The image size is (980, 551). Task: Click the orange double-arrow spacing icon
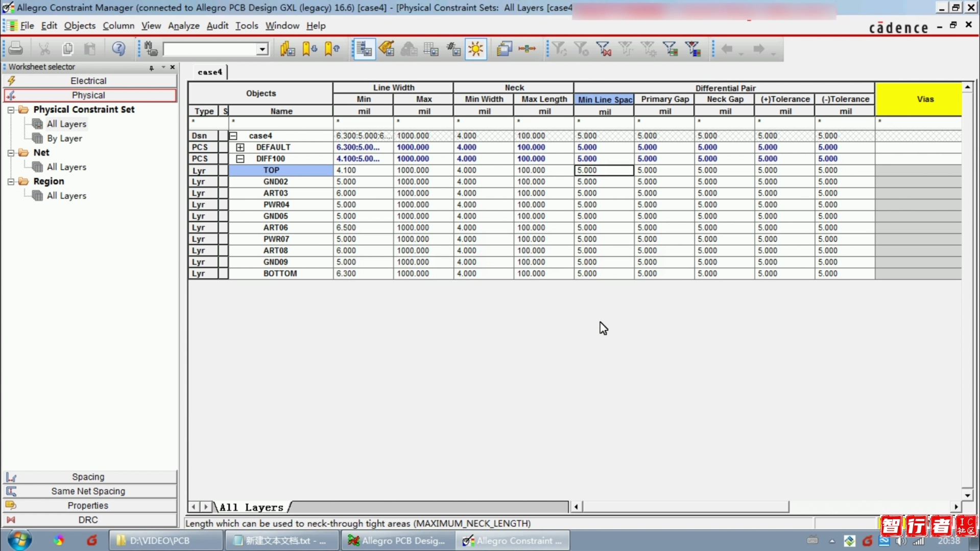[527, 49]
